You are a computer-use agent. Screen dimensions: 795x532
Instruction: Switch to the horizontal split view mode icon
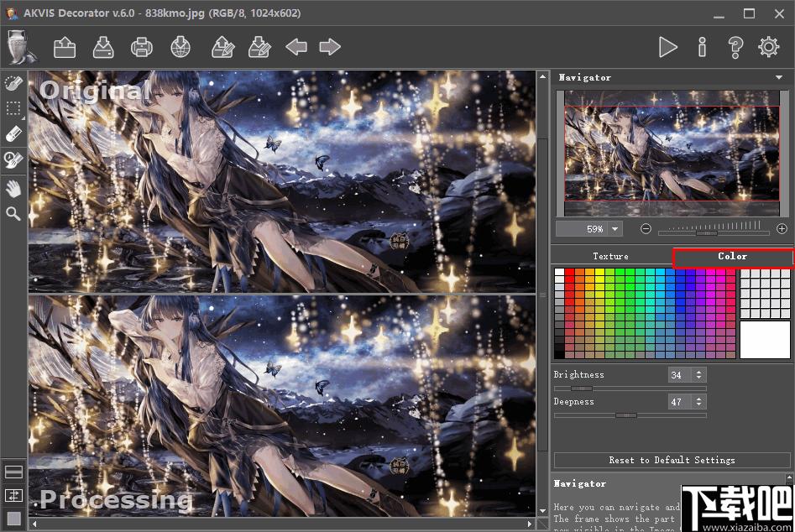point(13,472)
